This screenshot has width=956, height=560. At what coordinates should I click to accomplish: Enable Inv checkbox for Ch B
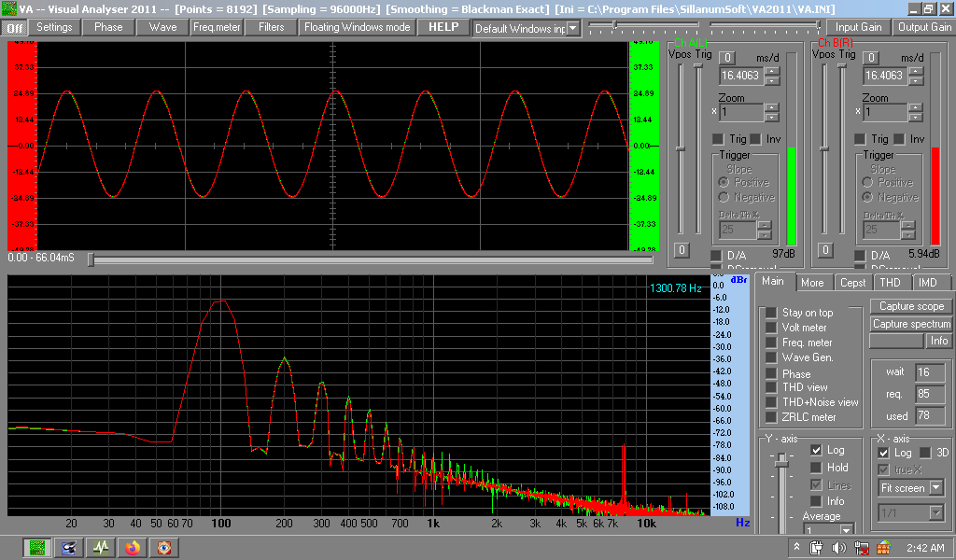[899, 139]
